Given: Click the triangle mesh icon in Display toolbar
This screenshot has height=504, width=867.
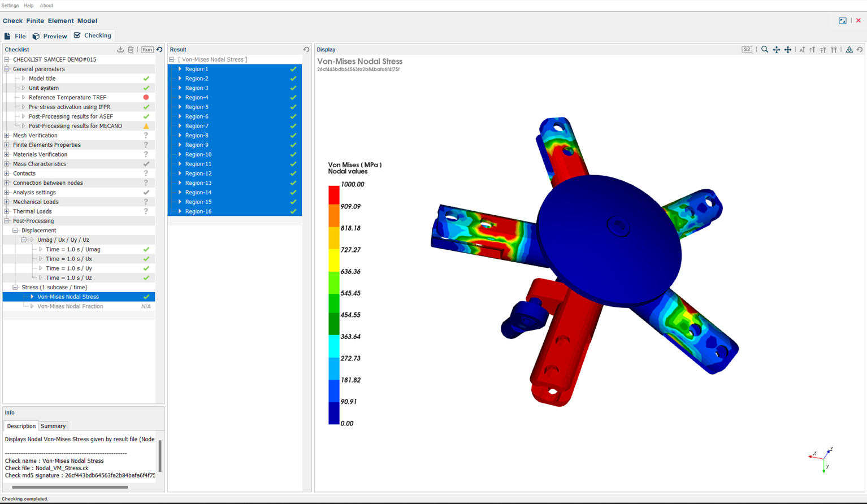Looking at the screenshot, I should [849, 50].
